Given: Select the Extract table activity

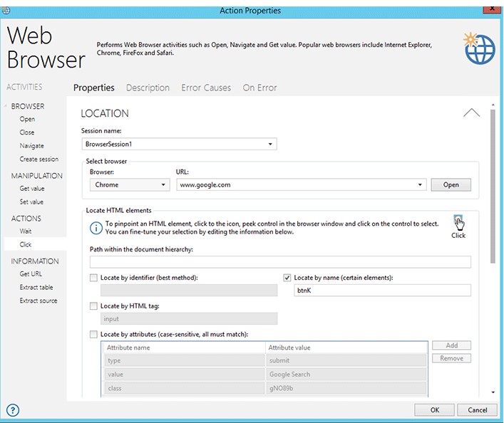Looking at the screenshot, I should pyautogui.click(x=36, y=287).
